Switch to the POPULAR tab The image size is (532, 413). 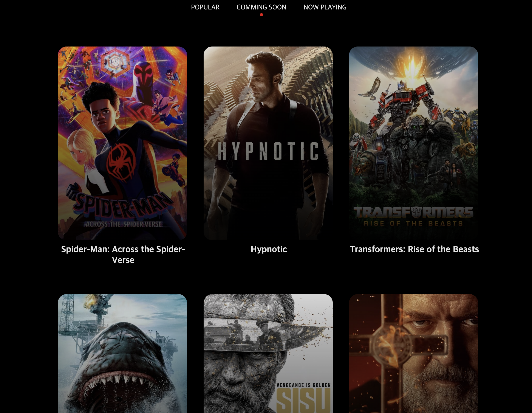(205, 7)
